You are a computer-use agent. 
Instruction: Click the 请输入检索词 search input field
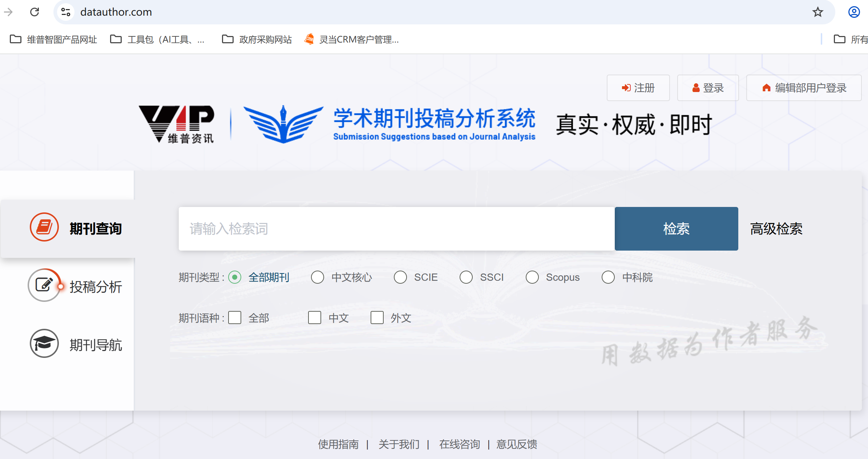click(396, 229)
